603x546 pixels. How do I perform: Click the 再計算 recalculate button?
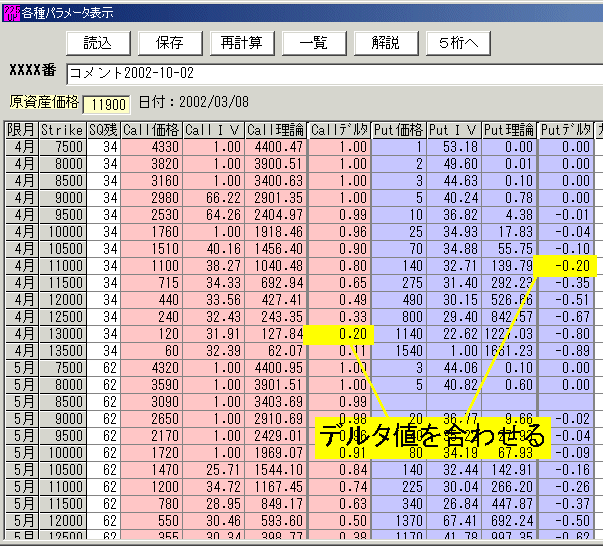click(242, 43)
